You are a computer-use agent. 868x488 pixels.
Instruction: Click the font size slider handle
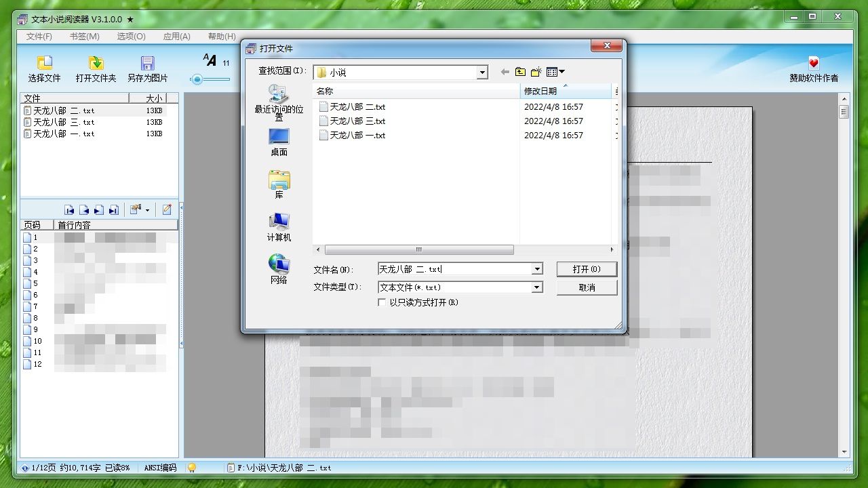pyautogui.click(x=197, y=79)
